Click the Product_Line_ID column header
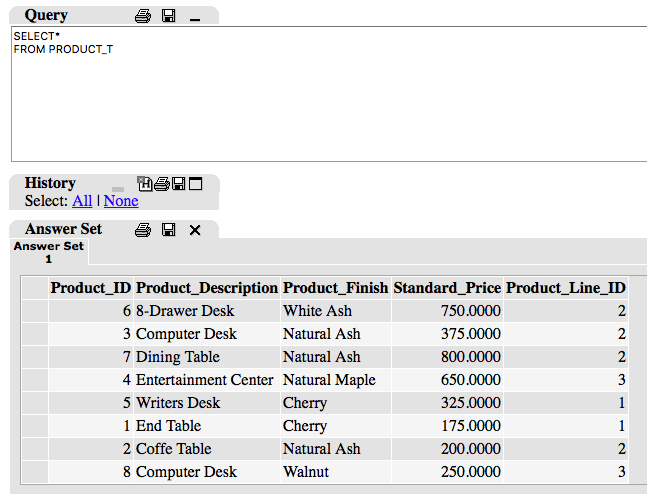Screen dimensions: 647x494 (566, 288)
